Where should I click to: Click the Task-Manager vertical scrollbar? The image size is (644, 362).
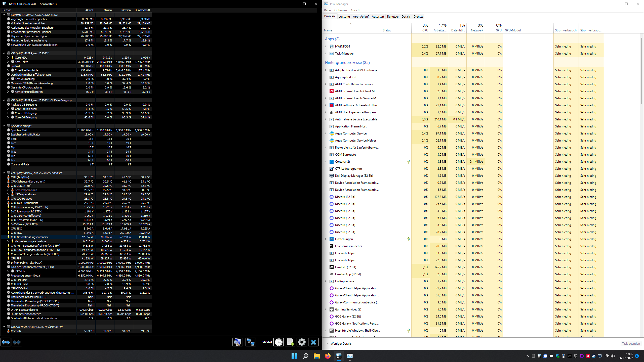[642, 70]
